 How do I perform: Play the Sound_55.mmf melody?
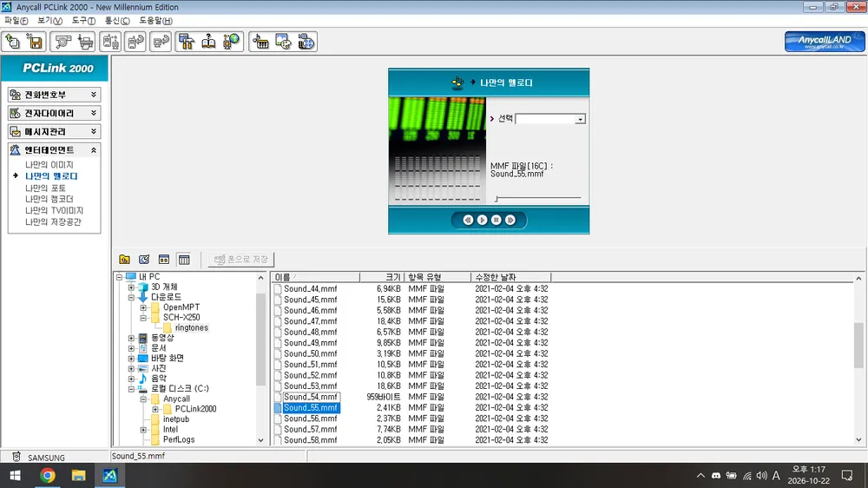(482, 220)
